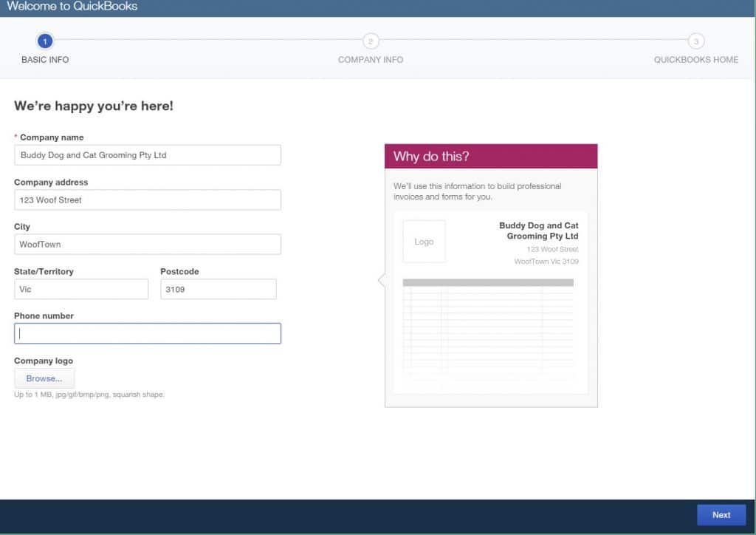This screenshot has height=535, width=756.
Task: Click the 'City' label
Action: [21, 227]
